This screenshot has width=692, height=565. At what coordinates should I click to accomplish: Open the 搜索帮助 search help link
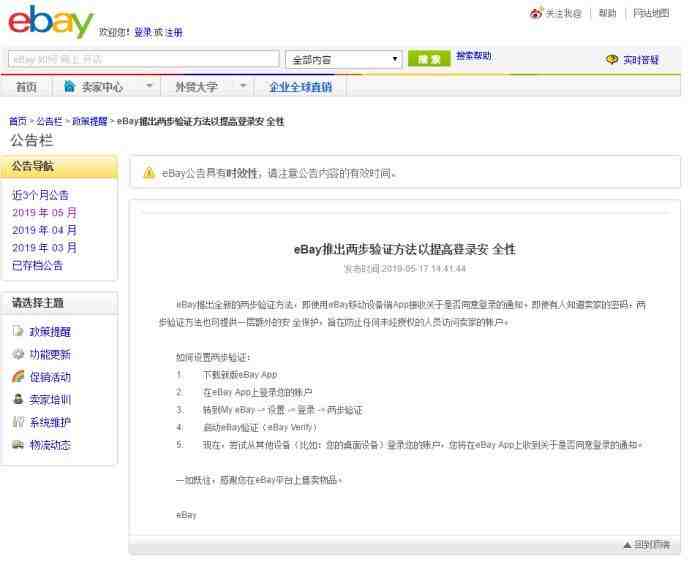[474, 56]
